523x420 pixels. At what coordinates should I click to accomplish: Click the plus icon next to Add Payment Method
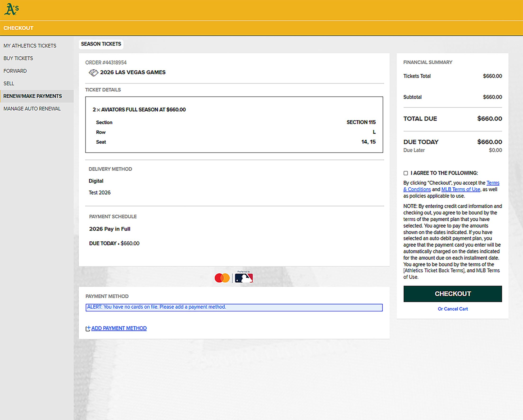[89, 329]
